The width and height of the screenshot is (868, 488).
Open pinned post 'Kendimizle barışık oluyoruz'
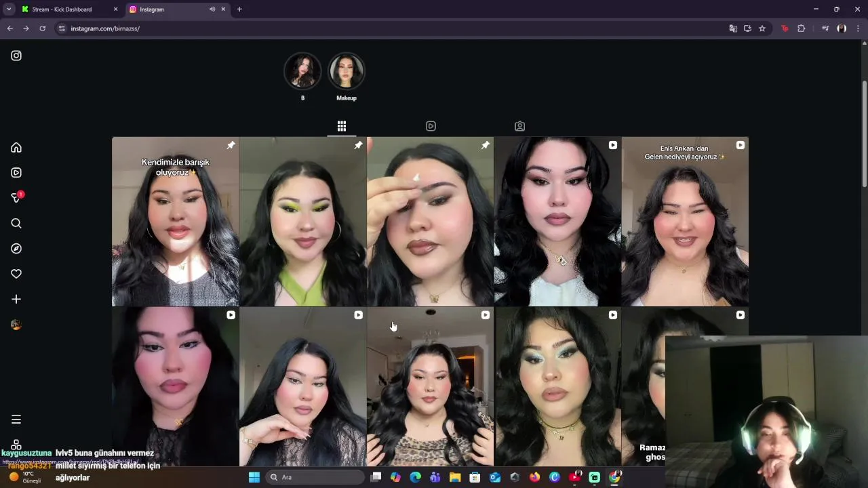[x=176, y=222]
